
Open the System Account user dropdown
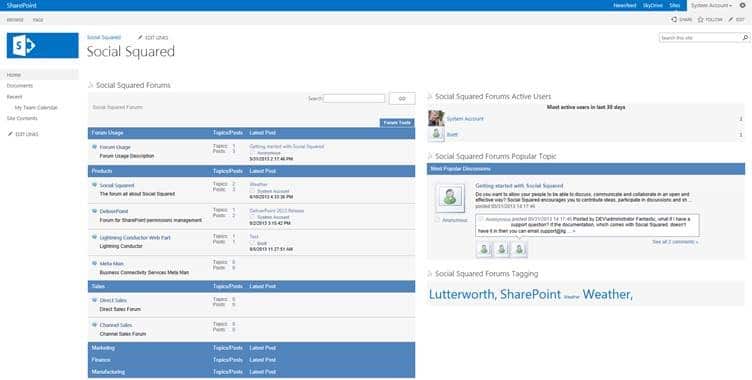coord(712,5)
